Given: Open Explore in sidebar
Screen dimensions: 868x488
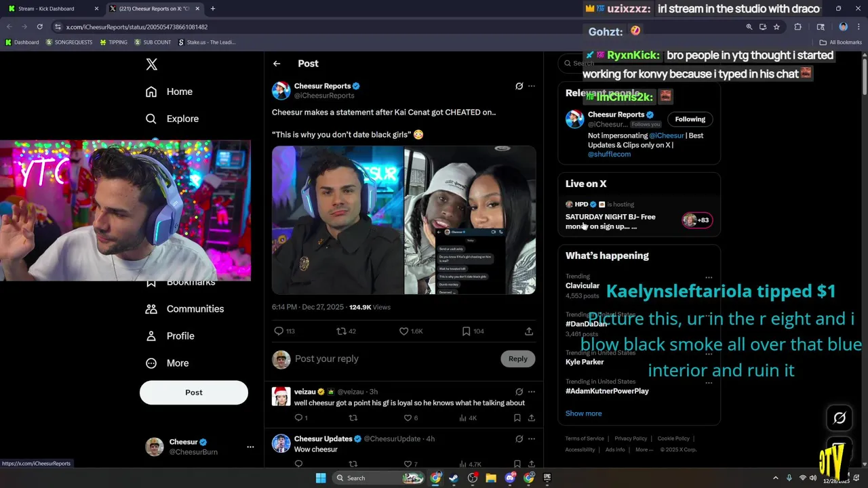Looking at the screenshot, I should [173, 119].
